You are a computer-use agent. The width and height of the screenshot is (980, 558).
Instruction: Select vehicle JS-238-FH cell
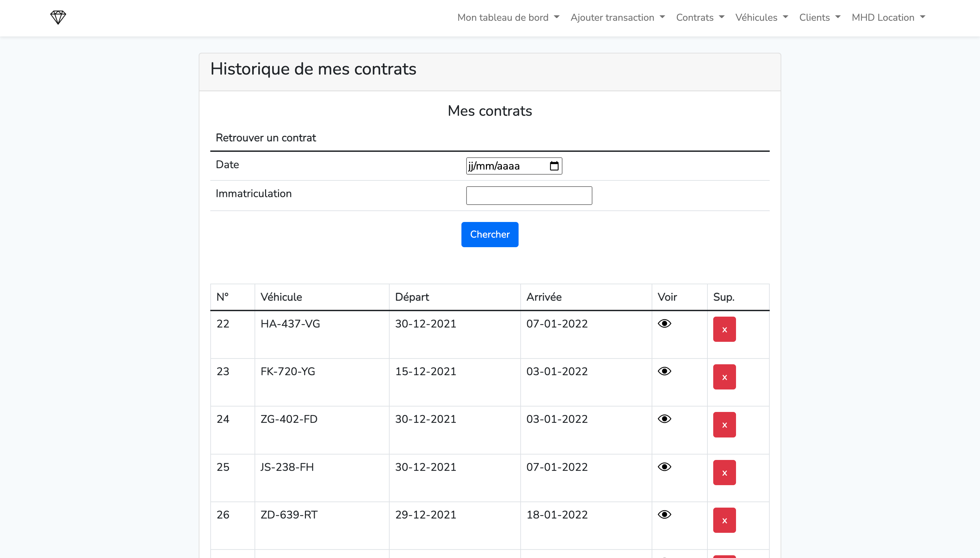click(322, 478)
